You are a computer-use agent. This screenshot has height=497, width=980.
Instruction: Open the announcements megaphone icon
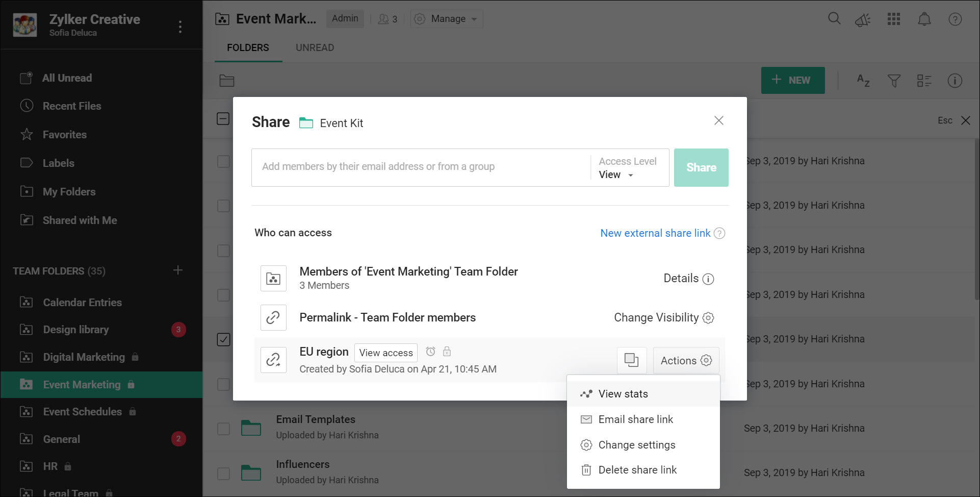tap(863, 20)
